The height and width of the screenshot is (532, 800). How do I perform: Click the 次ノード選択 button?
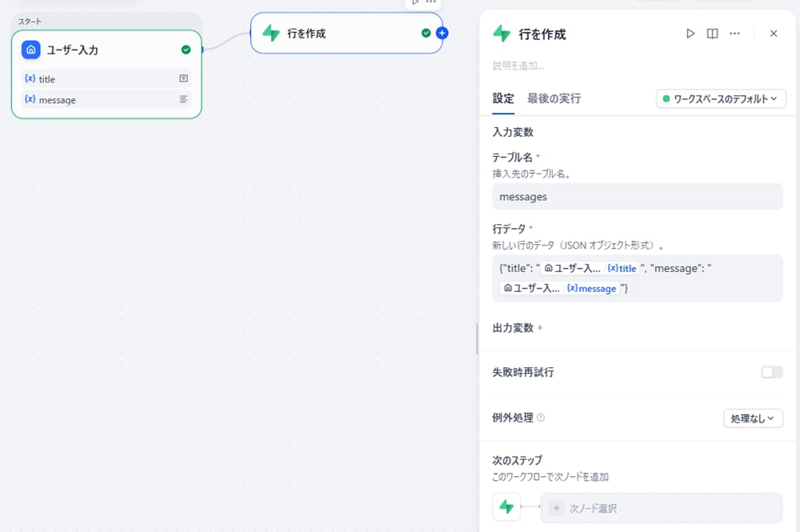tap(662, 508)
